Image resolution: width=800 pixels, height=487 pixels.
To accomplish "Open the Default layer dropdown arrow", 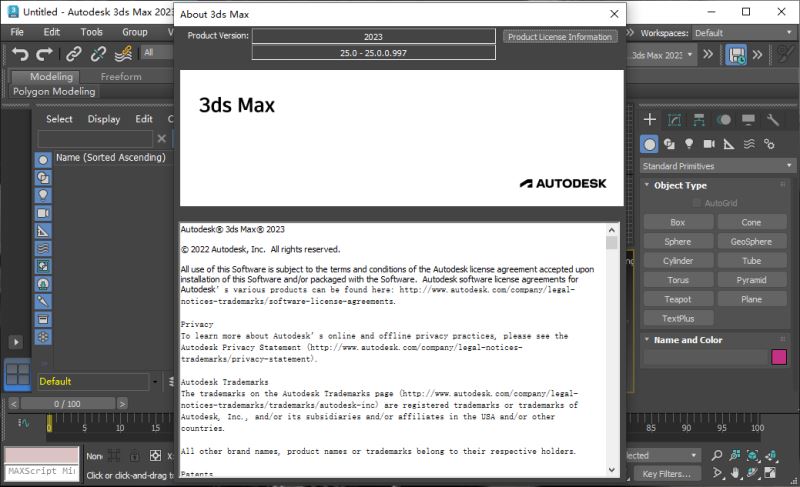I will (x=155, y=381).
